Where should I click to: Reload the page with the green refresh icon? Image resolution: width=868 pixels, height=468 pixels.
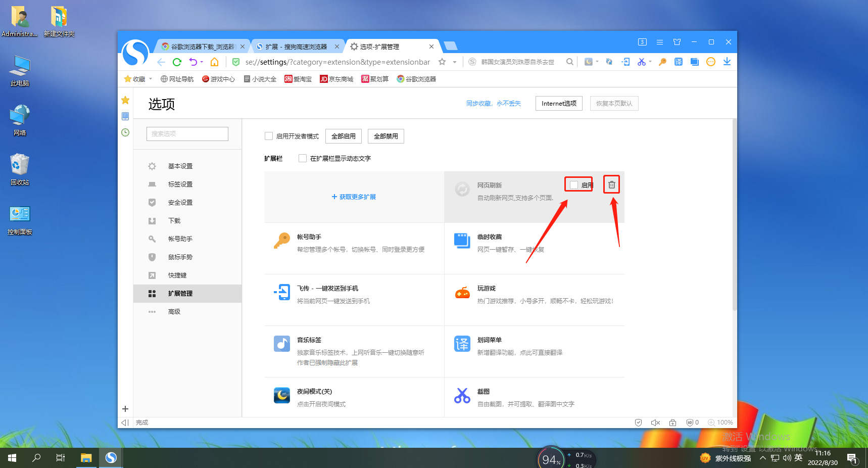[x=177, y=62]
